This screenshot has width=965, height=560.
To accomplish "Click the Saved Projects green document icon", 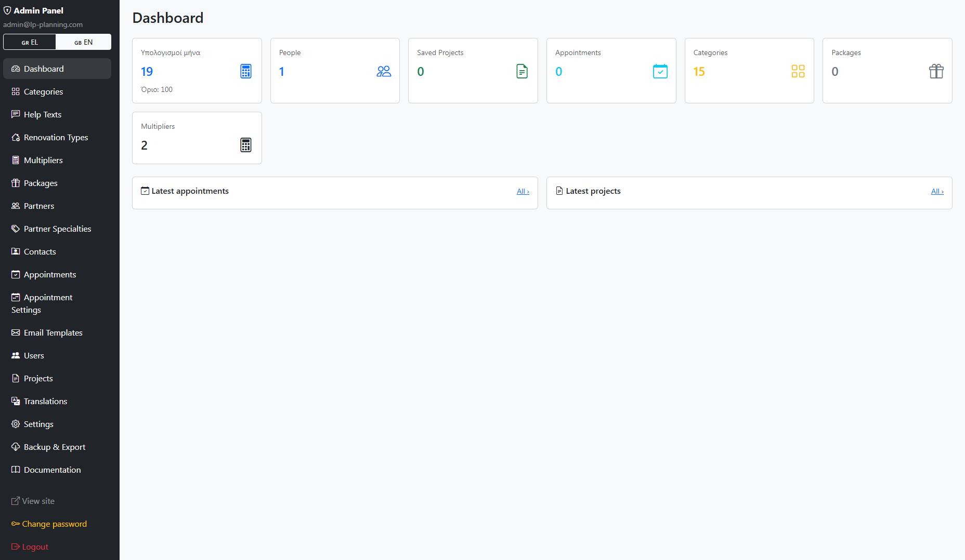I will pos(522,71).
